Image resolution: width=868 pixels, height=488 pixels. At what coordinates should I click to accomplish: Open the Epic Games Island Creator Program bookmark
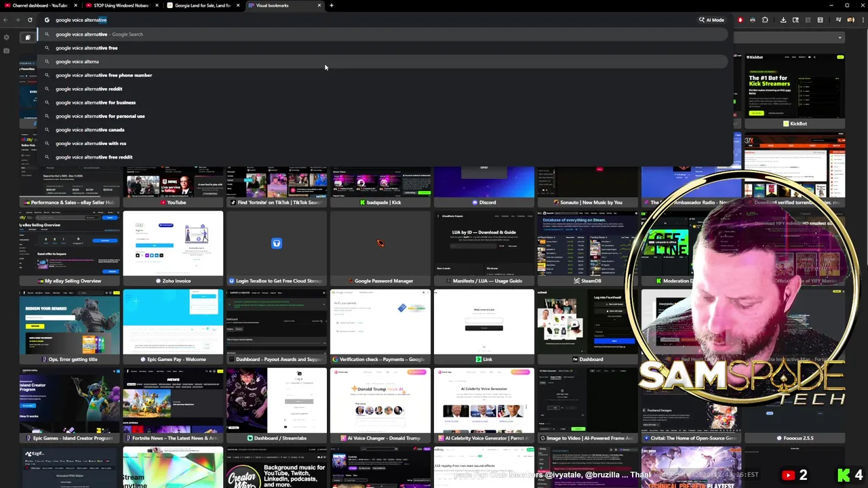pyautogui.click(x=69, y=405)
